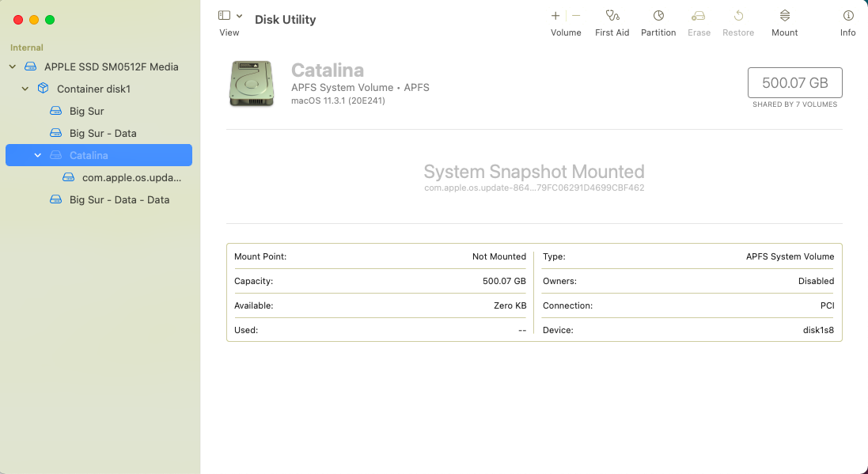This screenshot has width=868, height=474.
Task: Click the Owners Disabled value
Action: (816, 281)
